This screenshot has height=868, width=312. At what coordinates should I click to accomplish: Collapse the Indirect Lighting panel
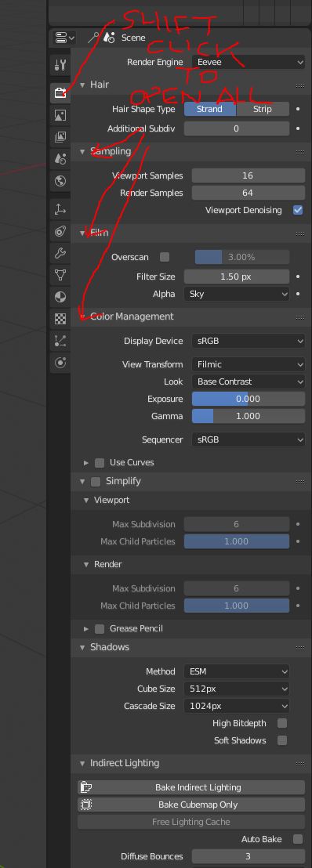pyautogui.click(x=82, y=763)
